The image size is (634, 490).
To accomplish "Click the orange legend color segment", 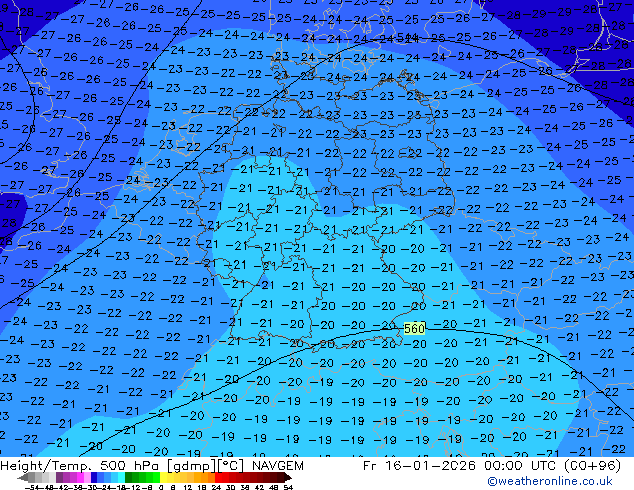I will [x=205, y=477].
